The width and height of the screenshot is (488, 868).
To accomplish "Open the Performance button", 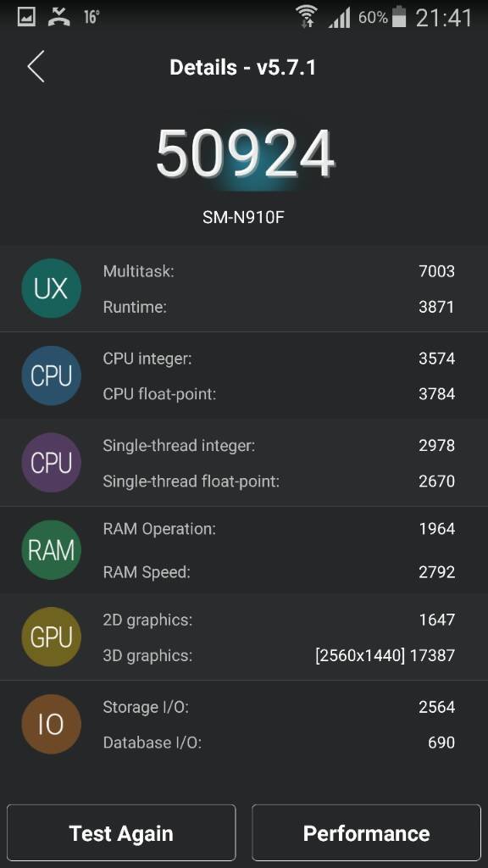I will pyautogui.click(x=366, y=832).
